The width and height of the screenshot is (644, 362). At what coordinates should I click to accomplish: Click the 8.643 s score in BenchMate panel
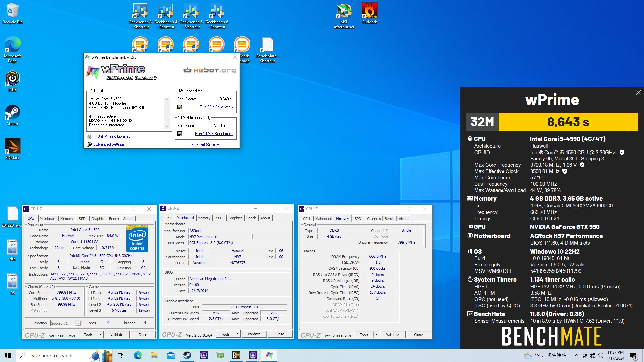[x=568, y=122]
